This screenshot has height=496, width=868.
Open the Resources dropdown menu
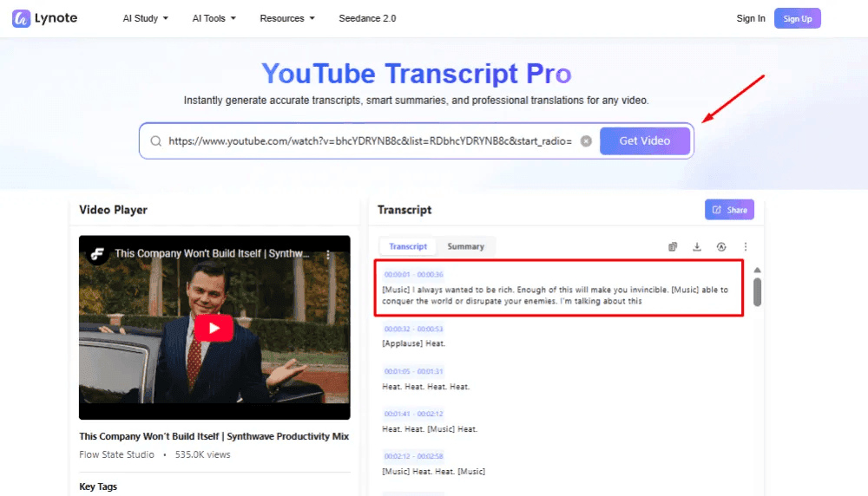click(287, 18)
